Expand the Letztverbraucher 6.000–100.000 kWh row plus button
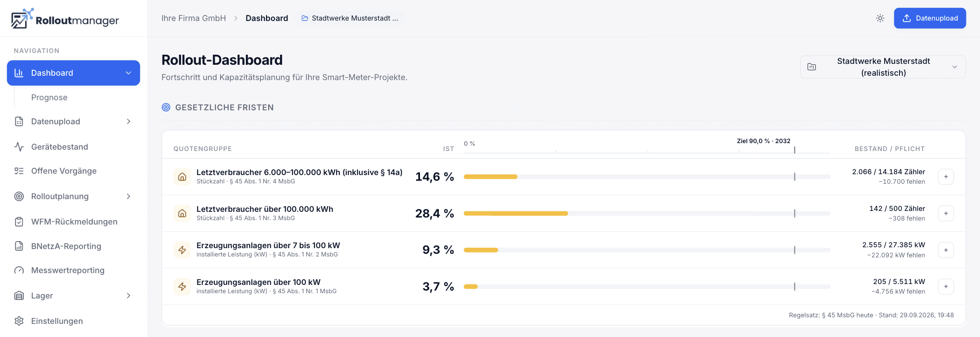980x337 pixels. tap(946, 177)
